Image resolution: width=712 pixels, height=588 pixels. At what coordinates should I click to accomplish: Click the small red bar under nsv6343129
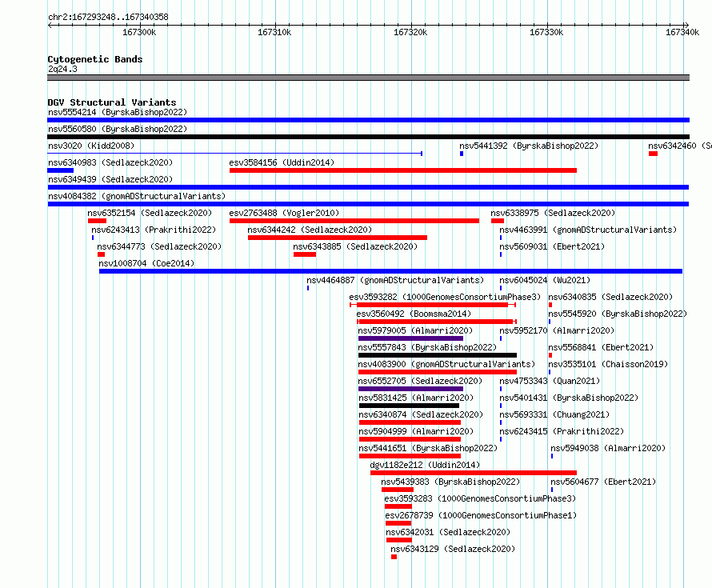pos(394,557)
